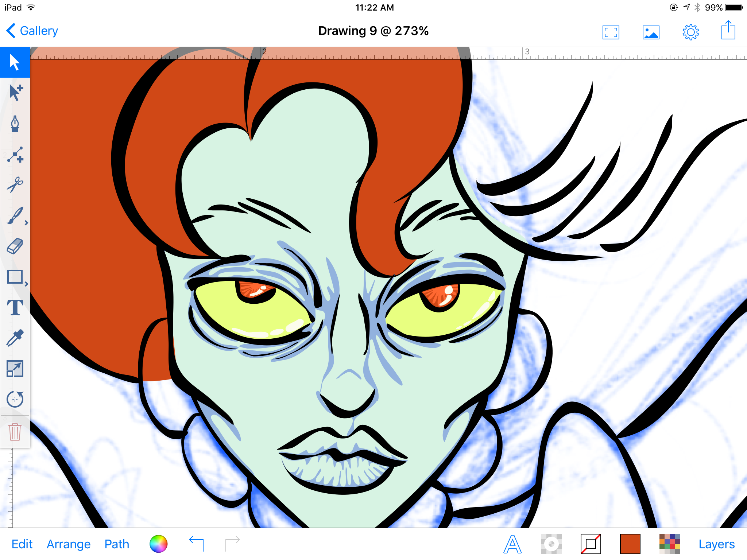Select the Eyedropper tool

click(15, 338)
